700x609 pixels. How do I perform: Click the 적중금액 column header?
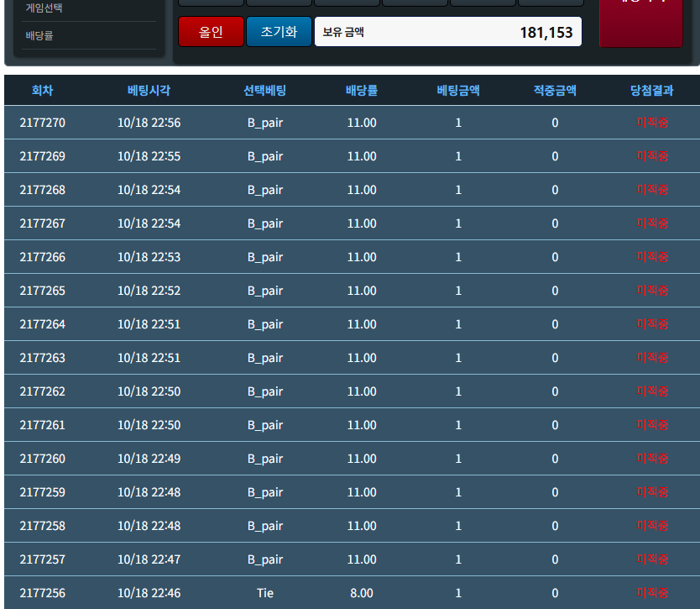(555, 90)
